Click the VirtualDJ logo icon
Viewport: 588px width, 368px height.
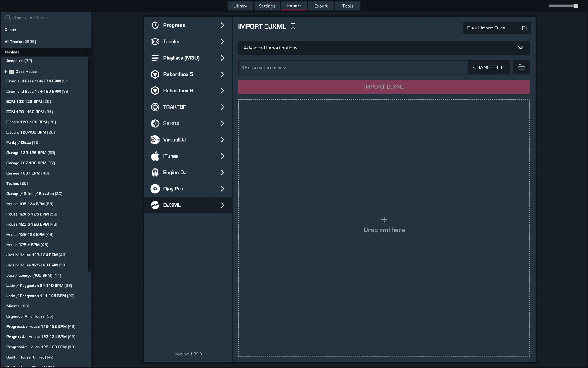155,140
